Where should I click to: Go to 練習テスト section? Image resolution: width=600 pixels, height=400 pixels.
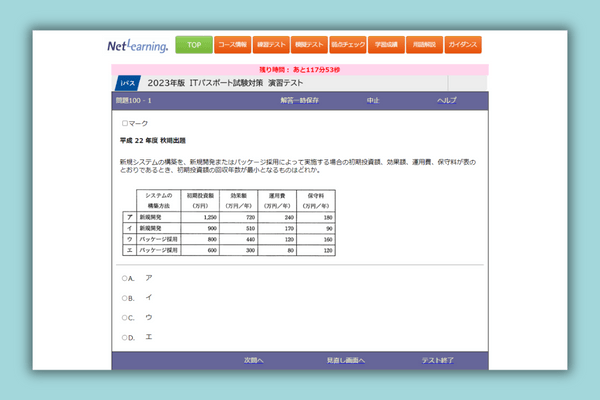[271, 45]
